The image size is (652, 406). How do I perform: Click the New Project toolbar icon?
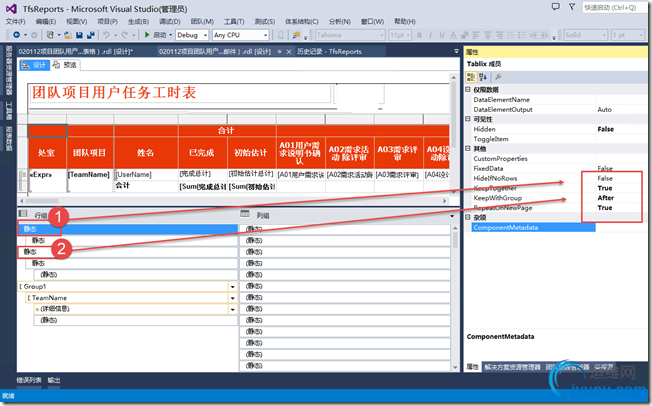pos(50,35)
